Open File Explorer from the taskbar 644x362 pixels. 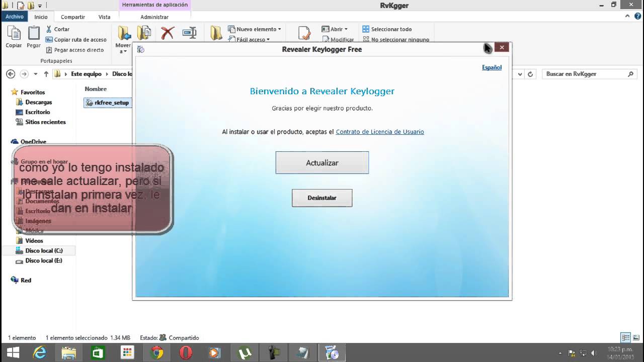click(x=68, y=352)
